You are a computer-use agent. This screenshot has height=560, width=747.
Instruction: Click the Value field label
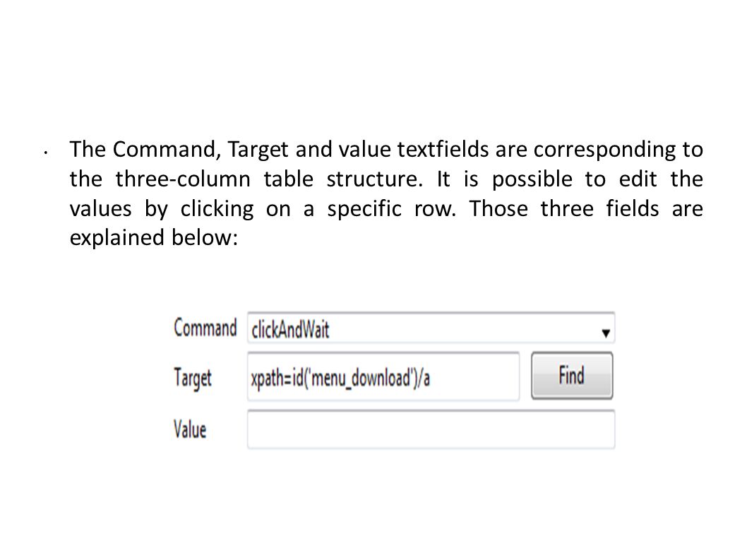pos(190,429)
